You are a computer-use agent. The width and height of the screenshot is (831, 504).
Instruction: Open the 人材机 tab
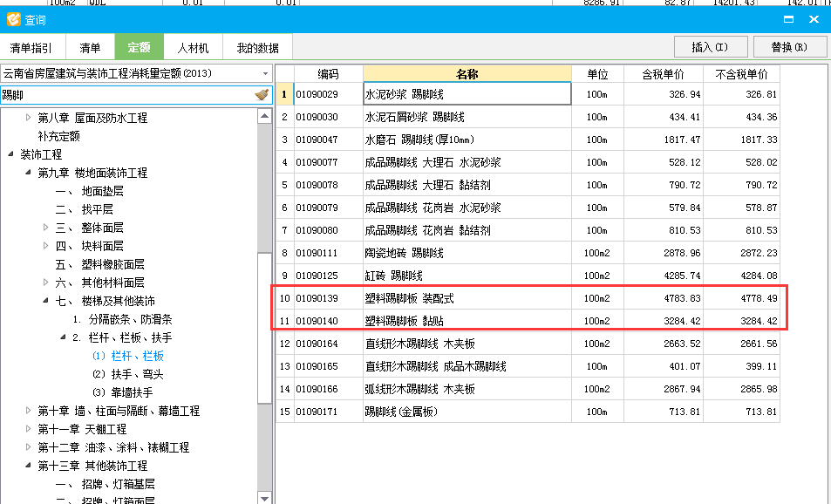coord(193,48)
